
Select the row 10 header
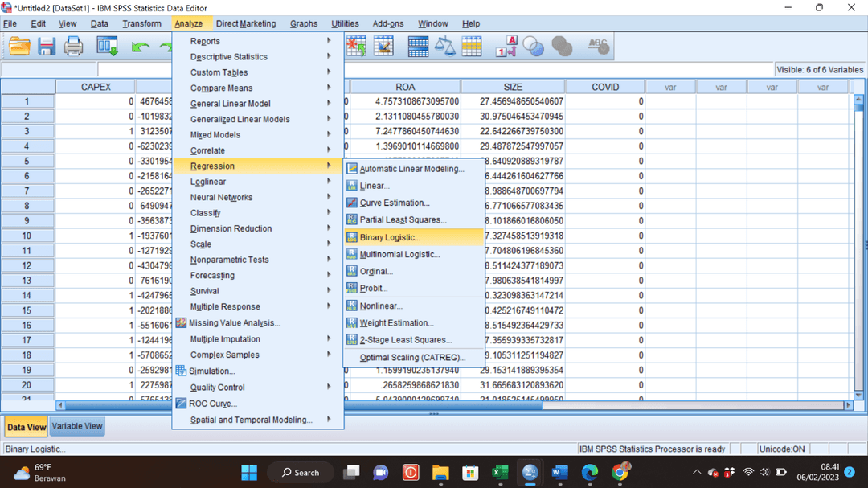[x=27, y=236]
